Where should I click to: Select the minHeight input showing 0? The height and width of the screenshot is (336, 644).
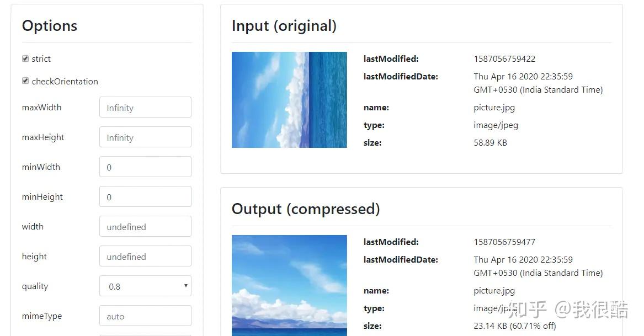coord(145,196)
